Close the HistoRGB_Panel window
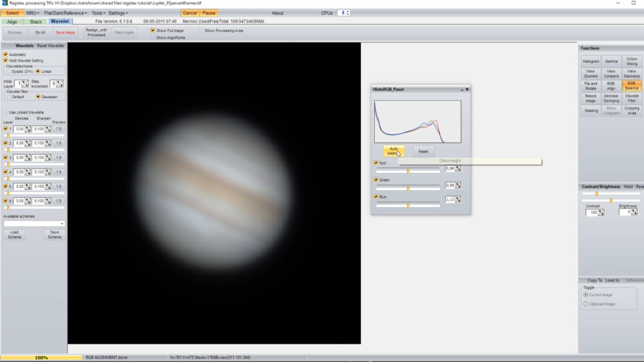The width and height of the screenshot is (644, 362). (467, 89)
